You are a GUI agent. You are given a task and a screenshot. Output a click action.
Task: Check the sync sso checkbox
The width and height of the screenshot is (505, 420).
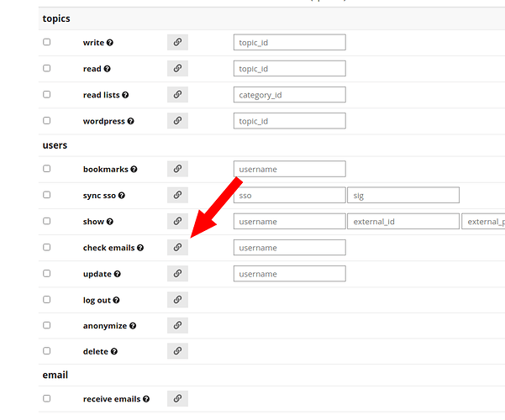47,195
